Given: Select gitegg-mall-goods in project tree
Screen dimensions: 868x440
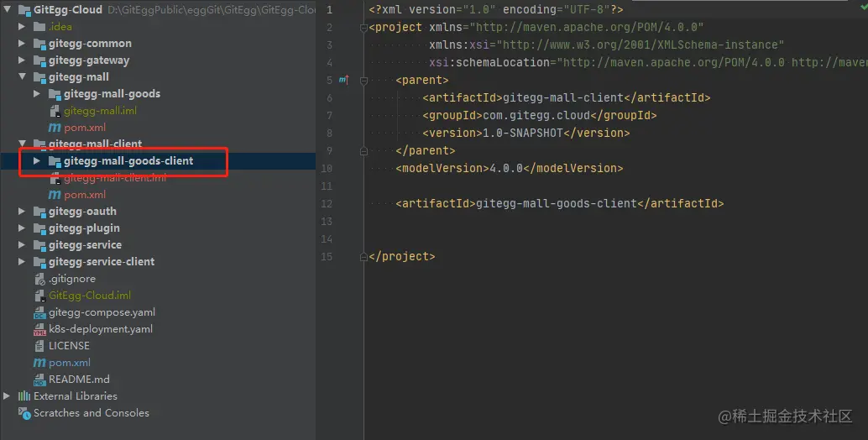Looking at the screenshot, I should coord(112,93).
